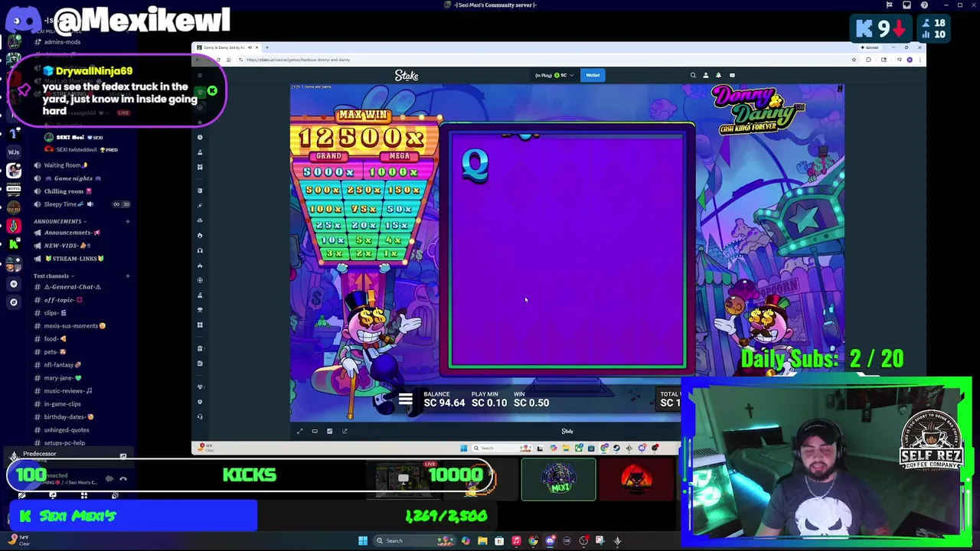The height and width of the screenshot is (551, 980).
Task: Open the Stake sidebar menu toggle
Action: (x=200, y=75)
